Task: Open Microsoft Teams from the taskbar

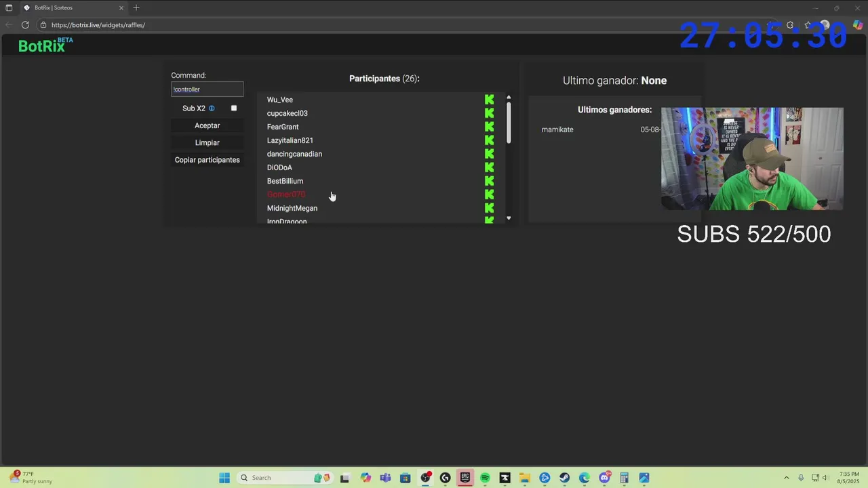Action: [386, 478]
